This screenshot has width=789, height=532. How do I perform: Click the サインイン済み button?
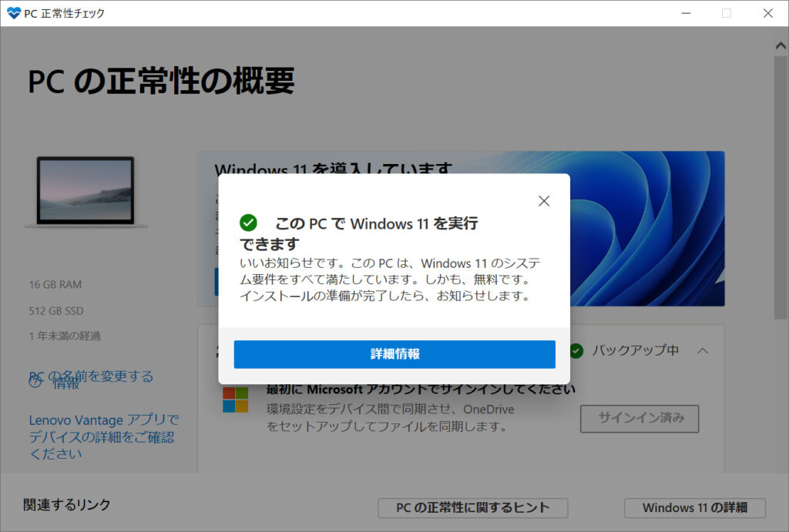(640, 418)
